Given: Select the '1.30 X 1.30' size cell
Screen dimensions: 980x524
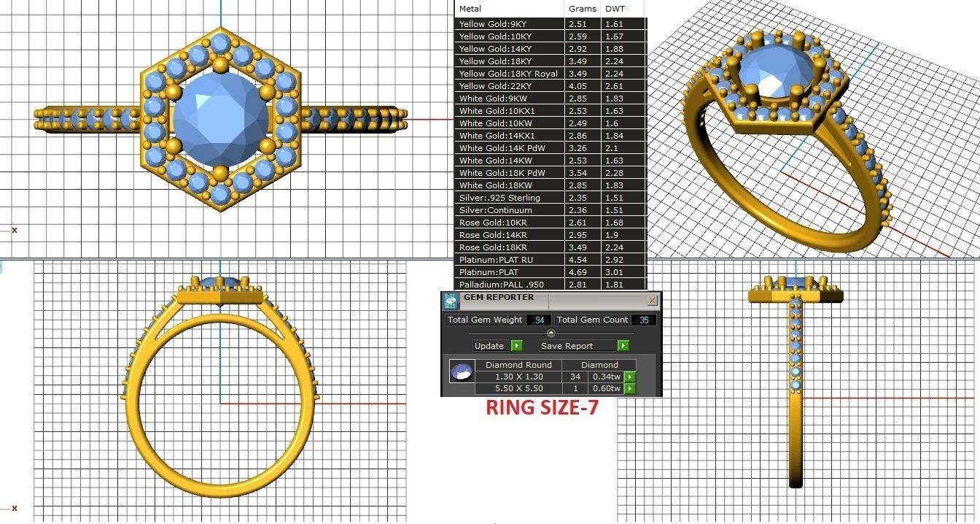Looking at the screenshot, I should click(x=518, y=377).
